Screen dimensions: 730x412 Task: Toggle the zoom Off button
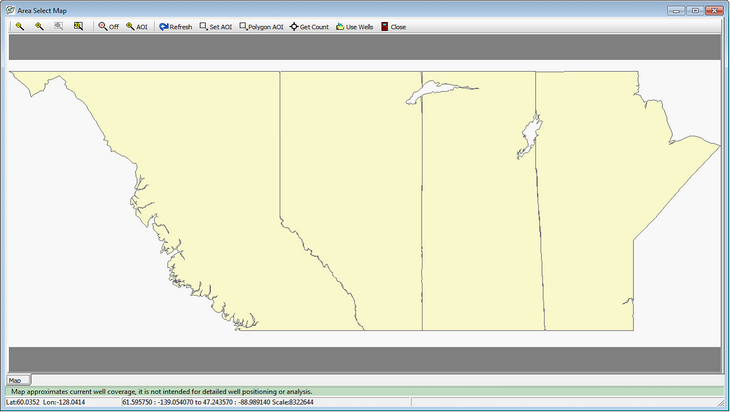pos(108,26)
